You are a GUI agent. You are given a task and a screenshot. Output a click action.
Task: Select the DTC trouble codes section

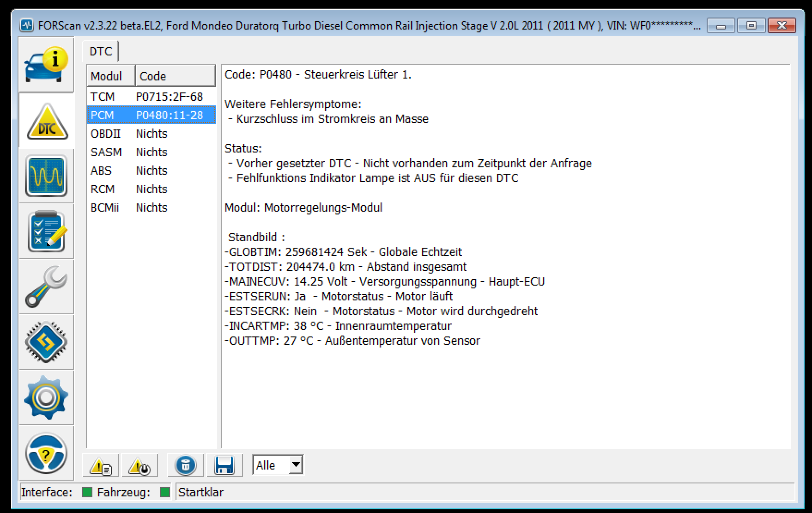[46, 121]
